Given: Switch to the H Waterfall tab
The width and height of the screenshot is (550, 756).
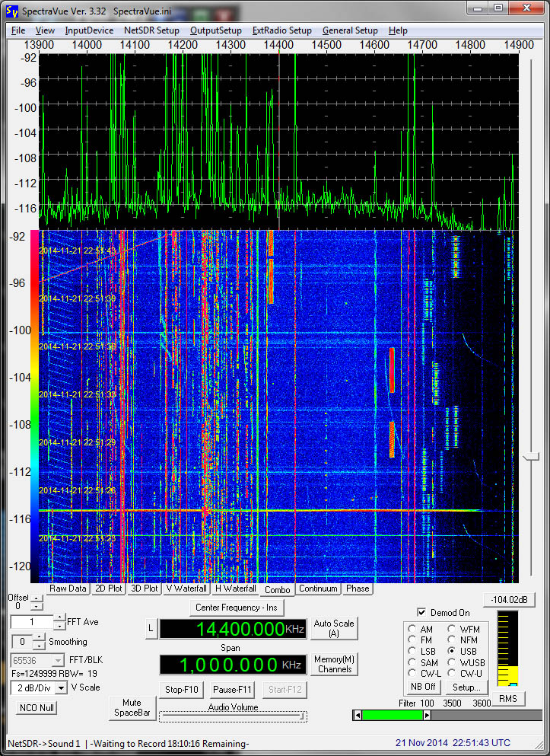Looking at the screenshot, I should tap(236, 589).
